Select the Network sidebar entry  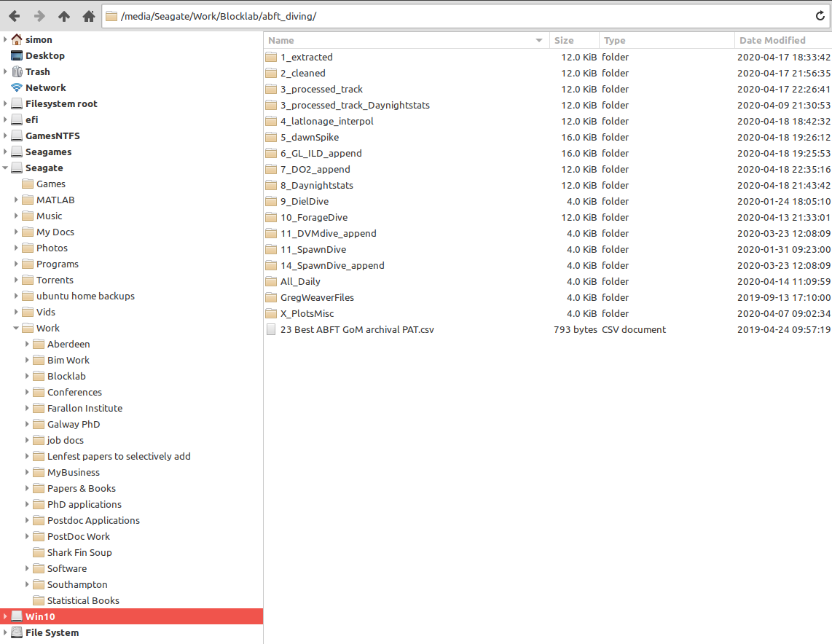45,88
